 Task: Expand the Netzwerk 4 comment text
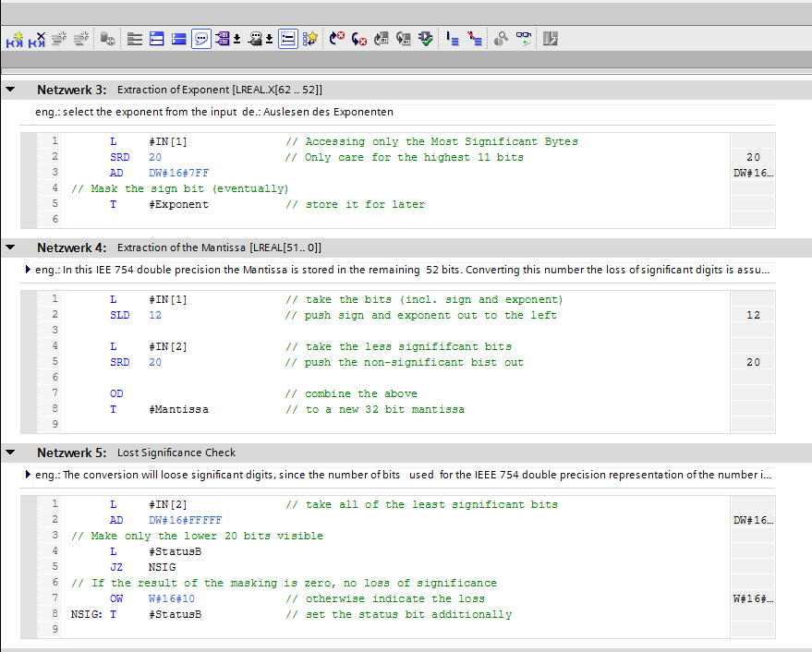click(29, 270)
